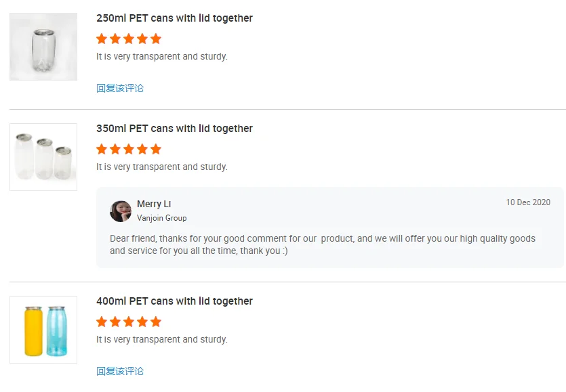Click the first star of the 350ml review rating
The height and width of the screenshot is (392, 566).
click(102, 149)
